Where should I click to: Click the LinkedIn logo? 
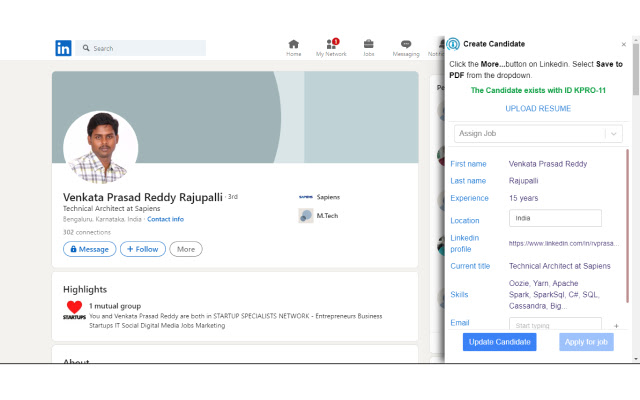[x=63, y=48]
